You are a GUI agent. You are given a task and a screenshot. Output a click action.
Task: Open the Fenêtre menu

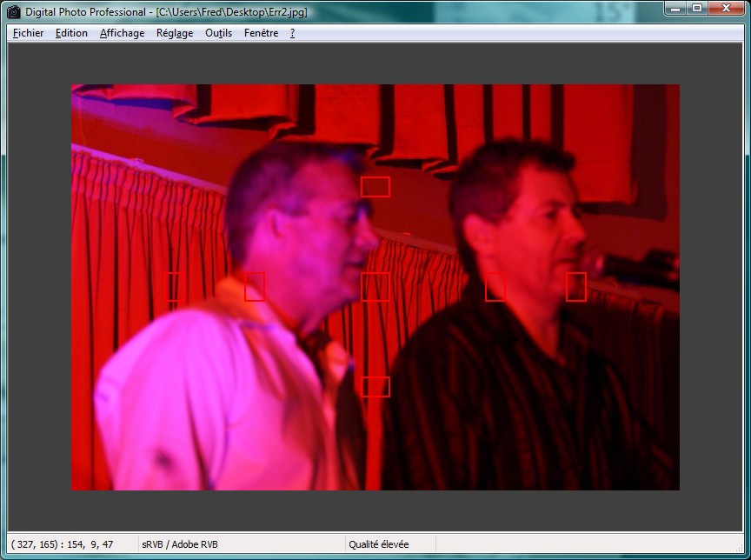pos(261,33)
